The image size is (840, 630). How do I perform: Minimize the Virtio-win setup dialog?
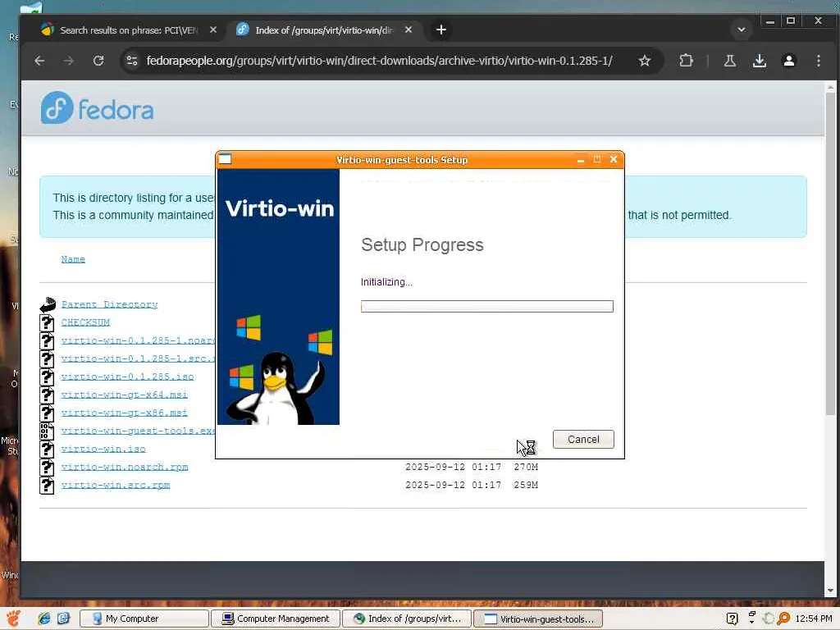click(580, 160)
